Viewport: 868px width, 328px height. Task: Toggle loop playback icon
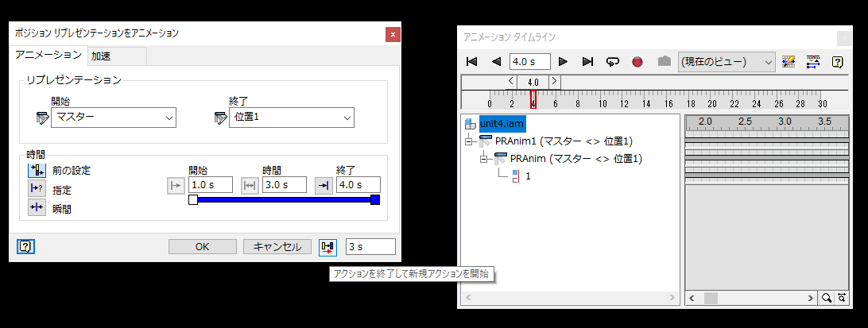coord(612,61)
